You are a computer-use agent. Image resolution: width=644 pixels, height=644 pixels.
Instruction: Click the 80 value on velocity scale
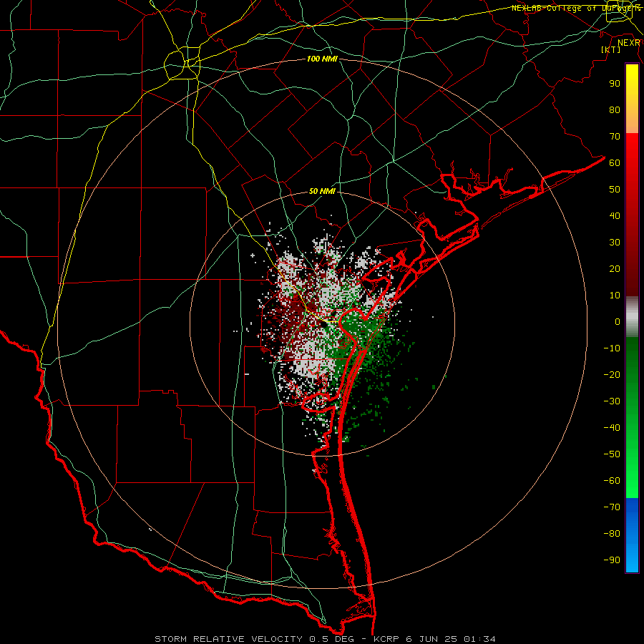coord(615,109)
